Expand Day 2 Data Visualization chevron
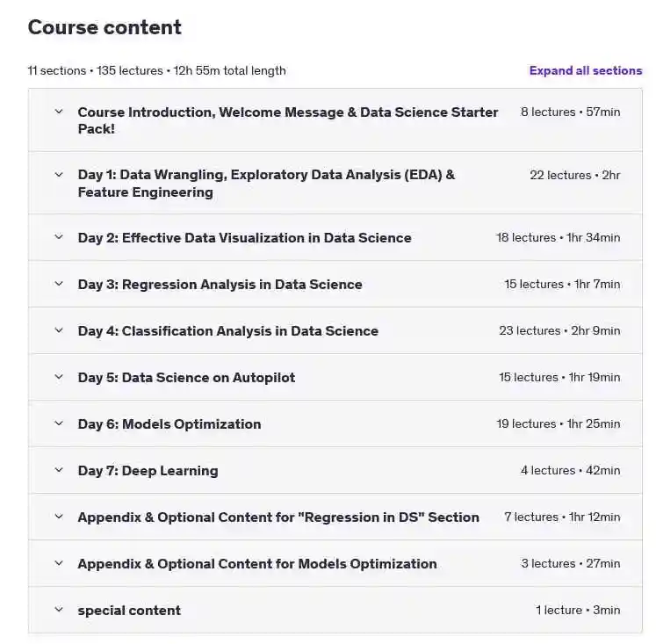This screenshot has width=656, height=644. 59,237
